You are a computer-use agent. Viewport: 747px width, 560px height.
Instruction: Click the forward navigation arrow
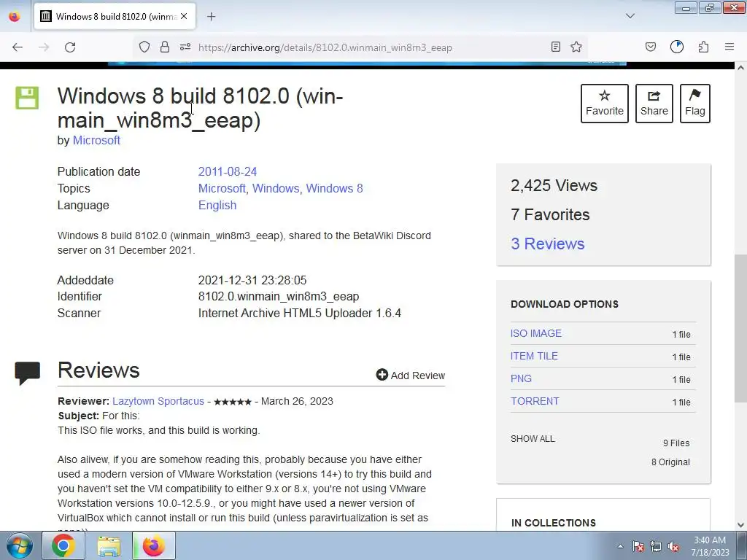click(x=44, y=47)
